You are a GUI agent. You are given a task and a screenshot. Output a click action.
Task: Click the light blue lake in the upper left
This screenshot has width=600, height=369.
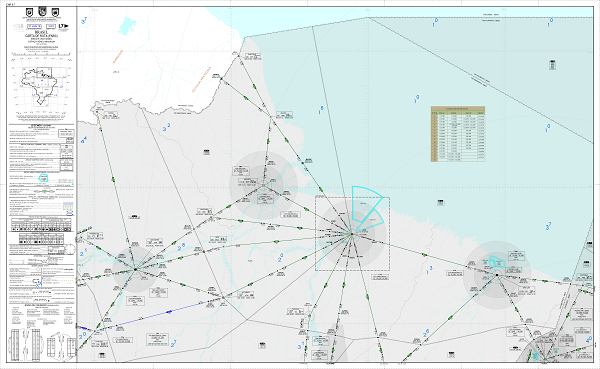click(126, 26)
